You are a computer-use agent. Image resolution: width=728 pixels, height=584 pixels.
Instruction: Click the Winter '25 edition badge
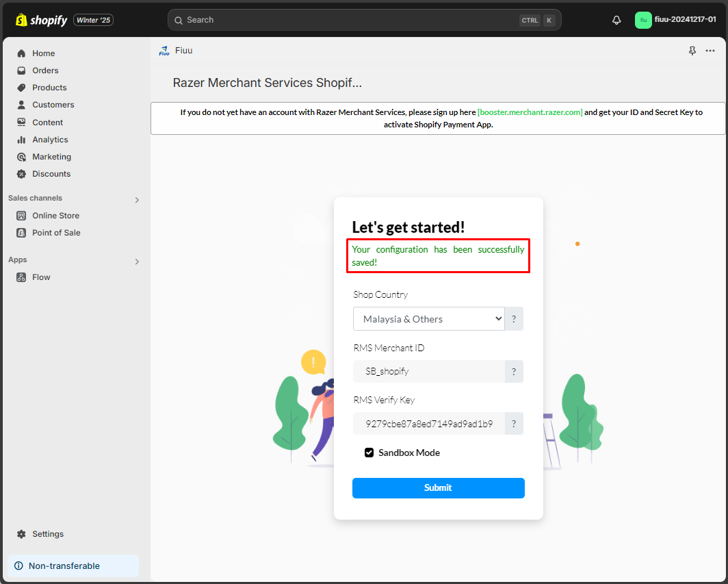[x=93, y=20]
